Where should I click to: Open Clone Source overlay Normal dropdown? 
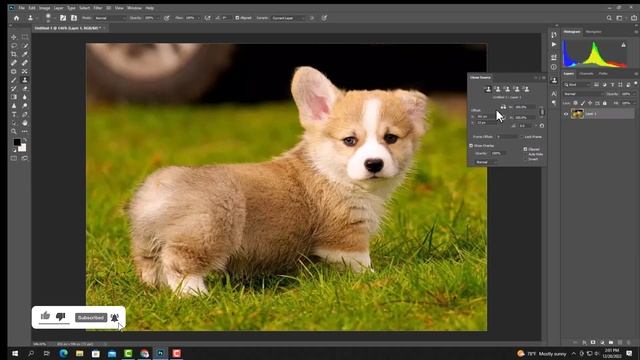(x=486, y=162)
